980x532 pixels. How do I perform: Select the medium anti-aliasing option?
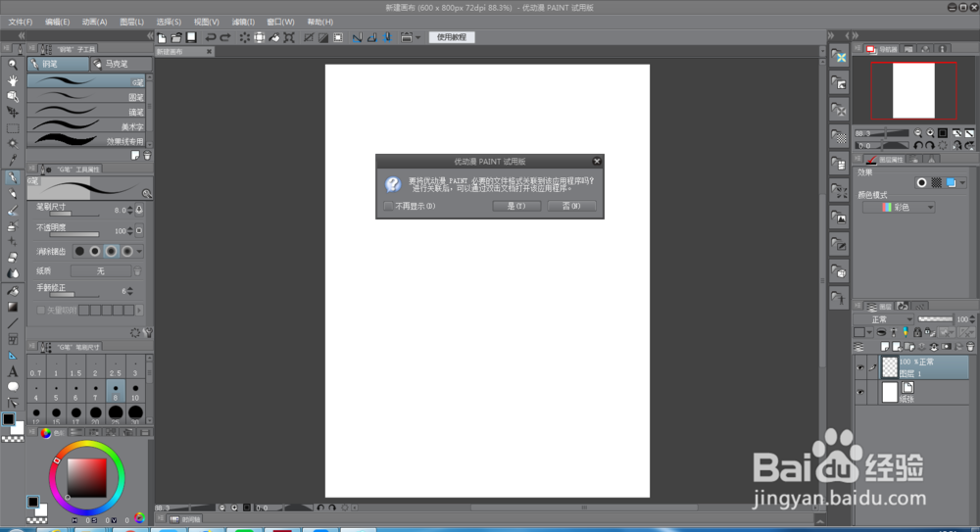pos(112,252)
